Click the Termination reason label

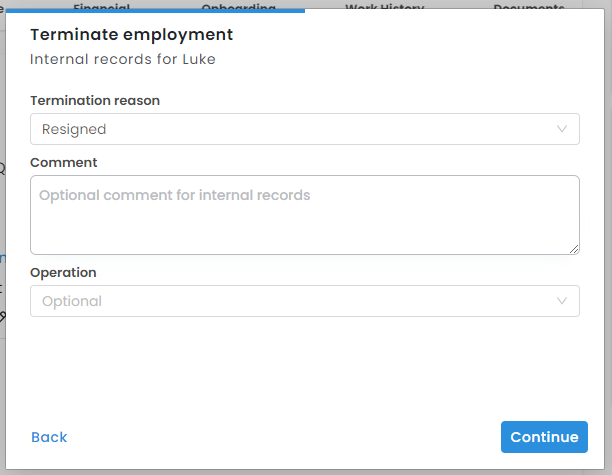tap(95, 100)
